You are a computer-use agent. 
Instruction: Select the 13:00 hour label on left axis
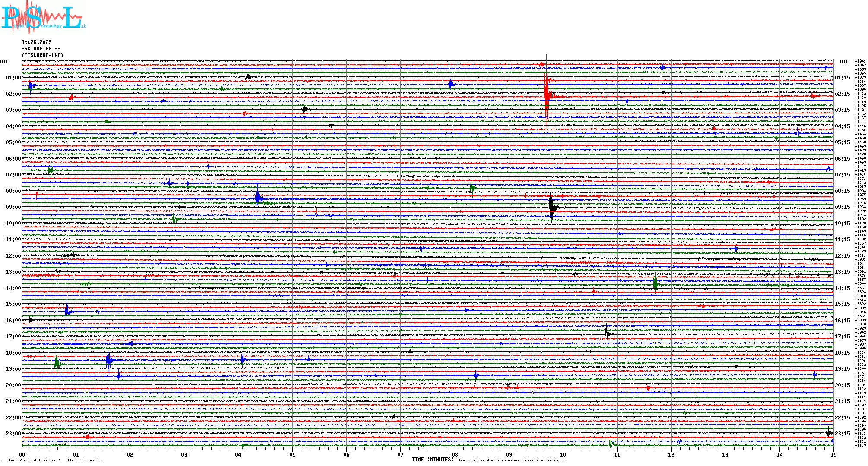(13, 272)
